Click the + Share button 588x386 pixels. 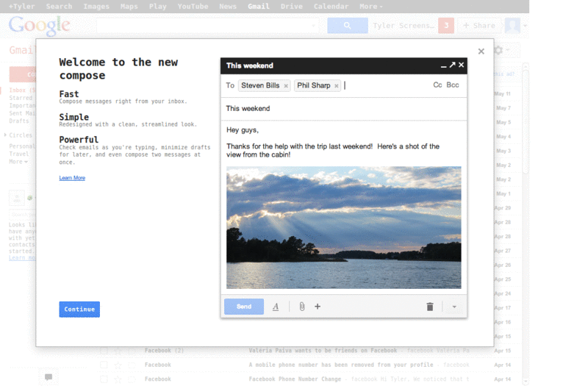pos(479,26)
